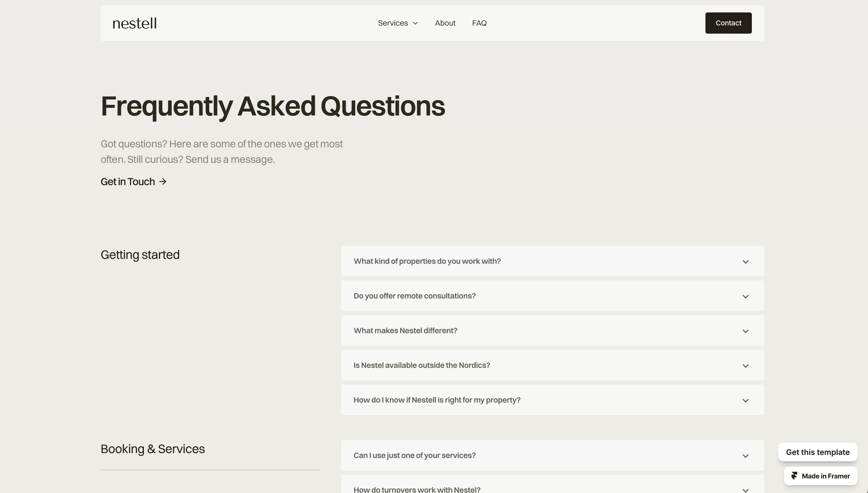Expand chevron for just one service question
This screenshot has width=868, height=493.
pos(745,456)
